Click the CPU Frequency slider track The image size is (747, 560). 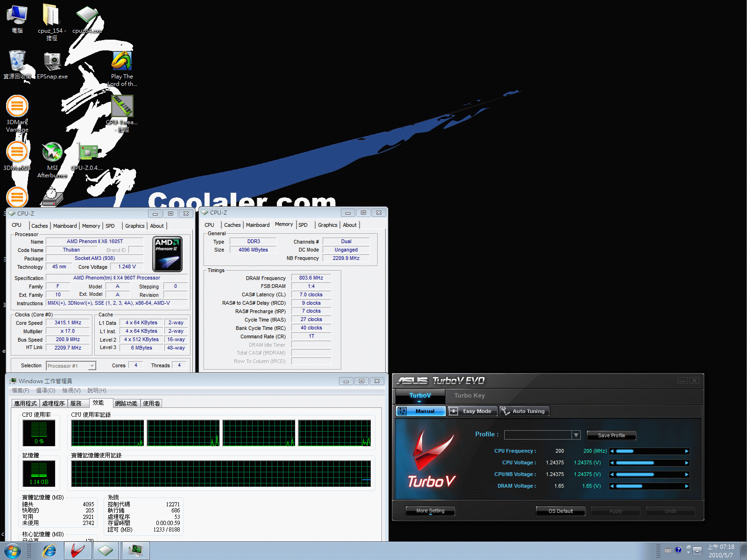click(x=649, y=451)
